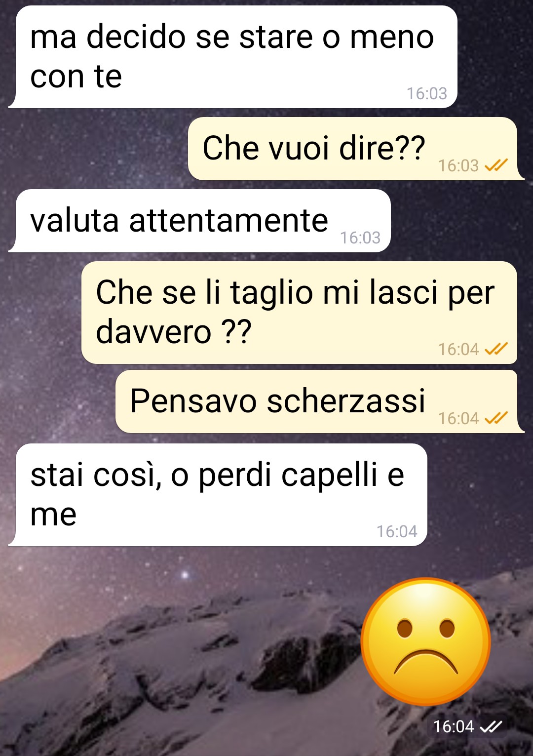Select the 'Che vuoi dire??' message bubble
533x756 pixels.
pyautogui.click(x=355, y=149)
